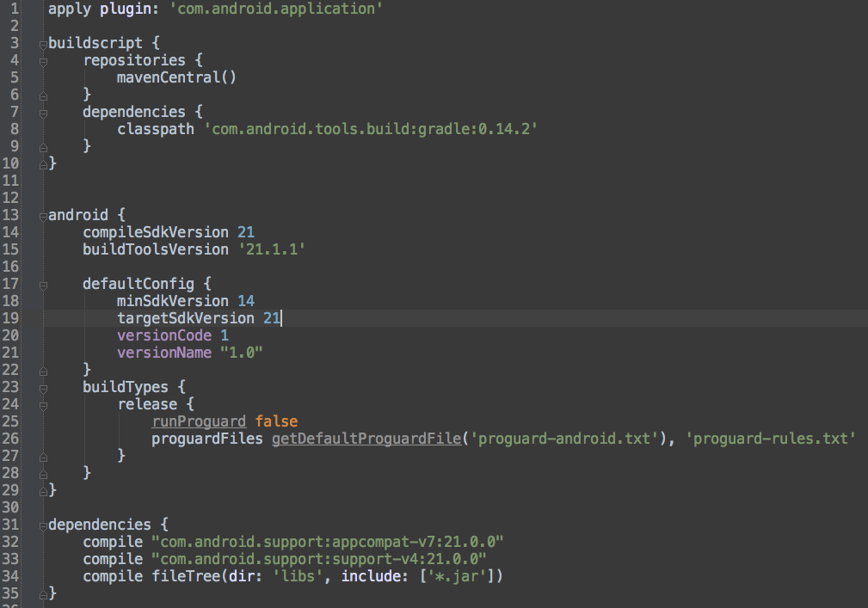This screenshot has width=868, height=608.
Task: Click the '*.jar' include pattern
Action: (457, 576)
